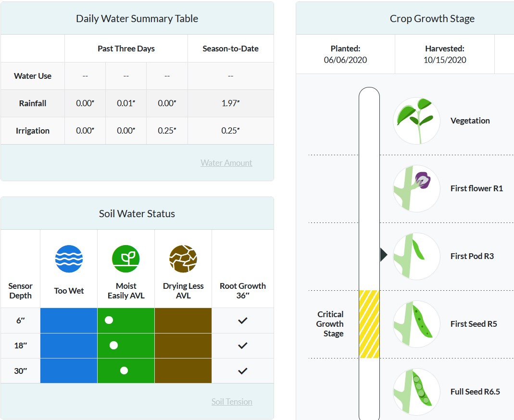
Task: Switch to the Past Three Days column header
Action: pos(125,48)
